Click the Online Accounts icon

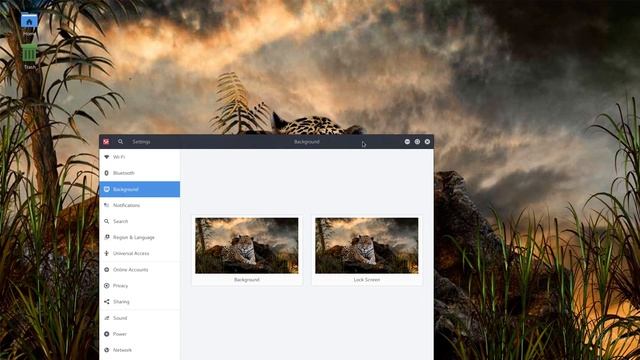[107, 270]
